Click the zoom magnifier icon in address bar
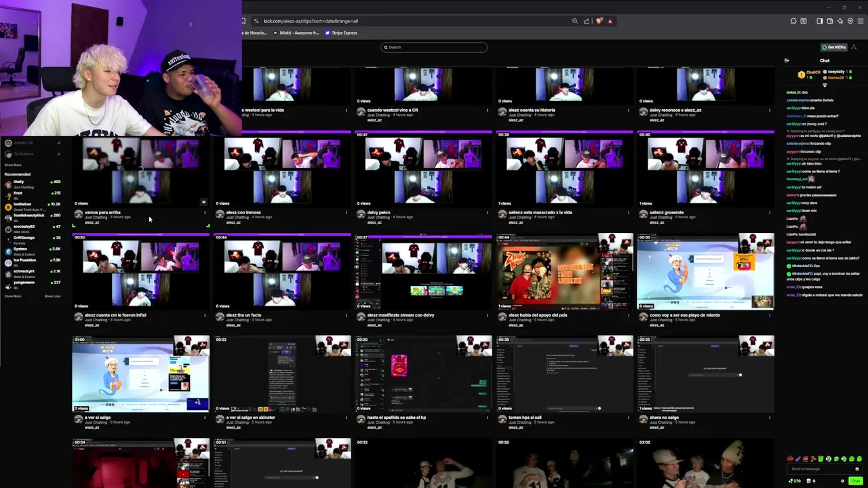The width and height of the screenshot is (868, 488). 575,21
